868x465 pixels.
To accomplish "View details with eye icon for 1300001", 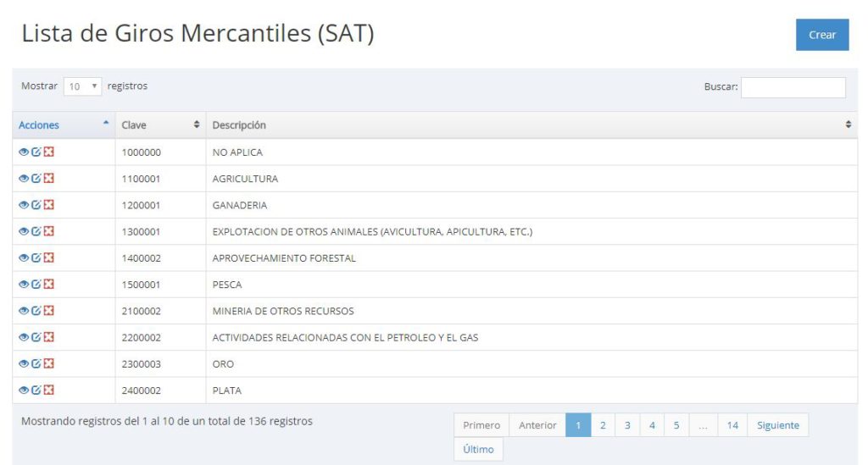I will 23,231.
